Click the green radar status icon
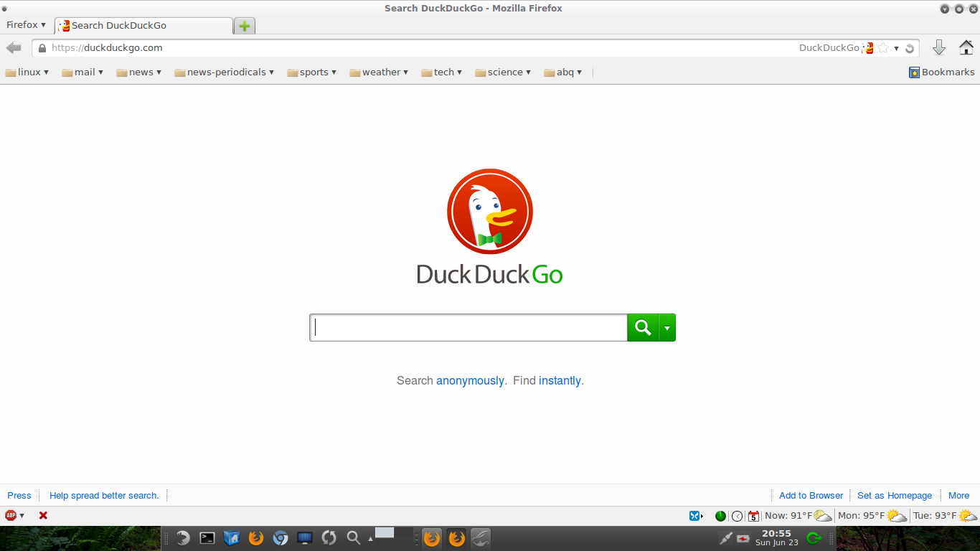This screenshot has width=980, height=551. [720, 516]
